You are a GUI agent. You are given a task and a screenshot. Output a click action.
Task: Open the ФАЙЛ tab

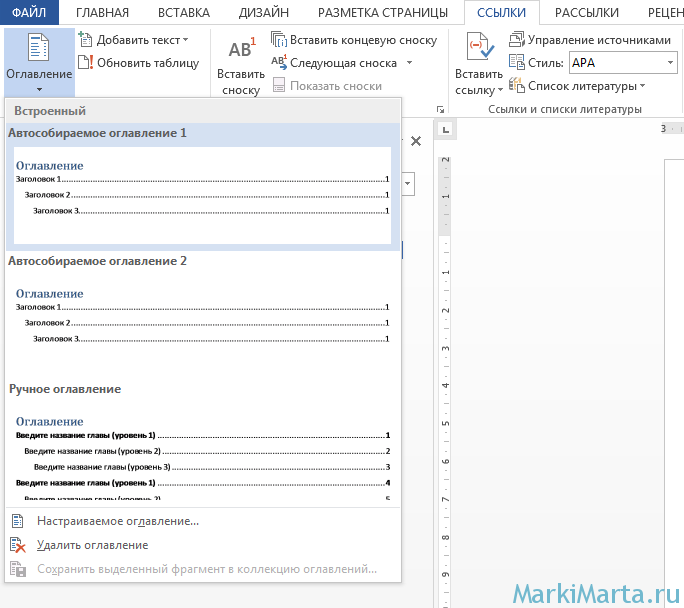[x=29, y=12]
